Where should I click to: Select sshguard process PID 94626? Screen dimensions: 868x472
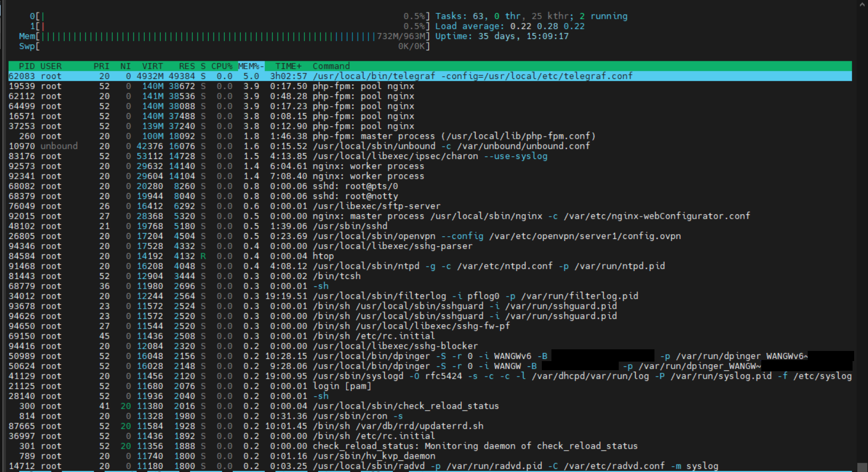(x=430, y=316)
